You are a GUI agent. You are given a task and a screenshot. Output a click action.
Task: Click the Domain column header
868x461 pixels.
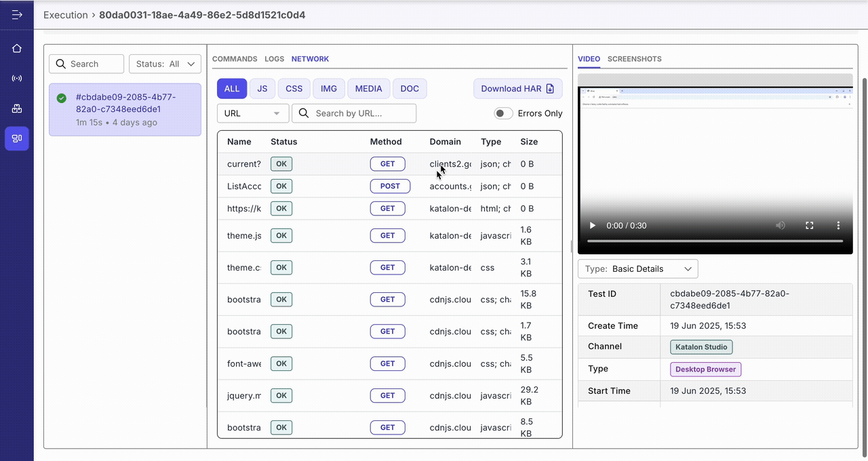pyautogui.click(x=445, y=142)
